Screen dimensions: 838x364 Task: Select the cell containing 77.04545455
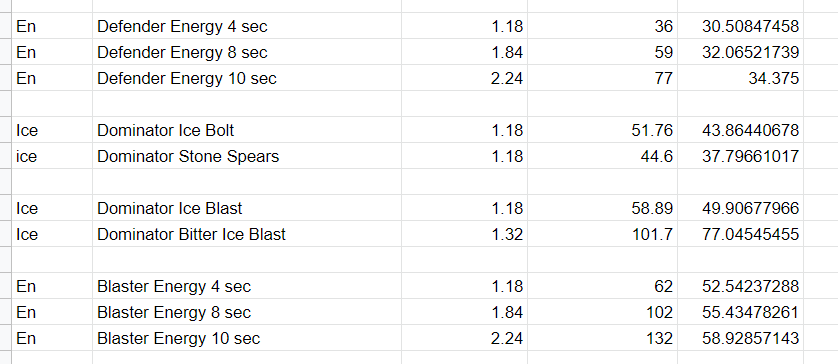[741, 234]
